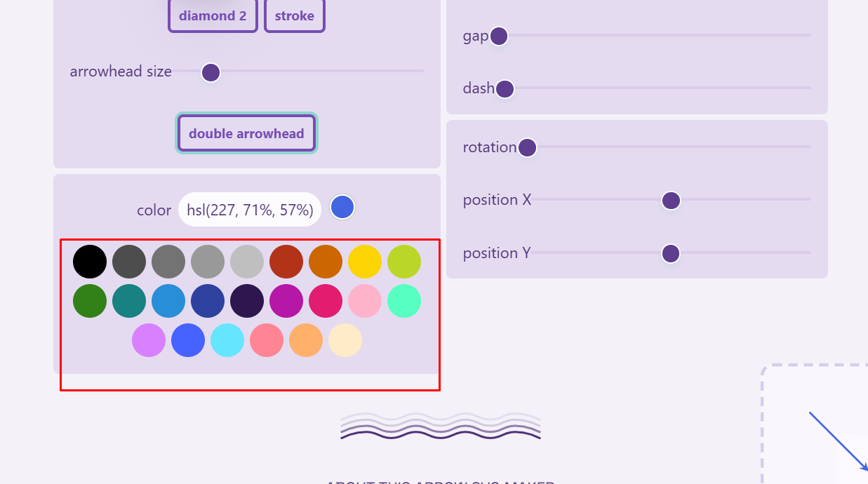Select the bright yellow color swatch
The width and height of the screenshot is (868, 484).
point(365,260)
